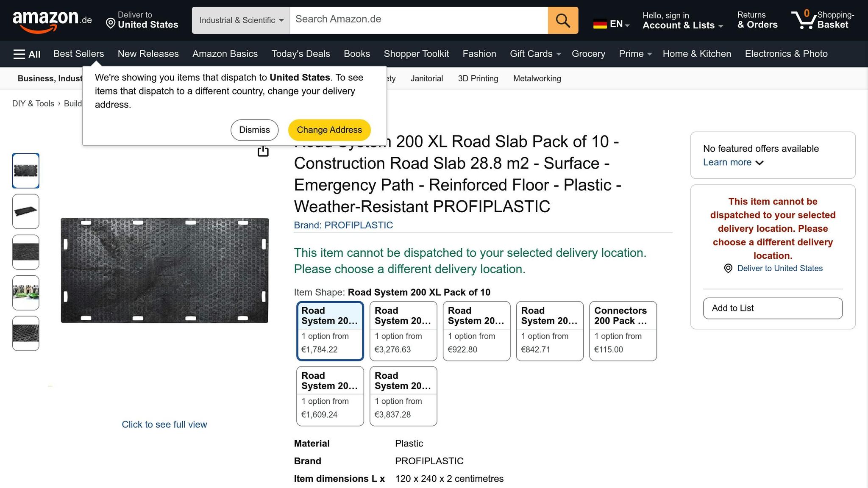Go to the 3D Printing category tab

pyautogui.click(x=478, y=78)
